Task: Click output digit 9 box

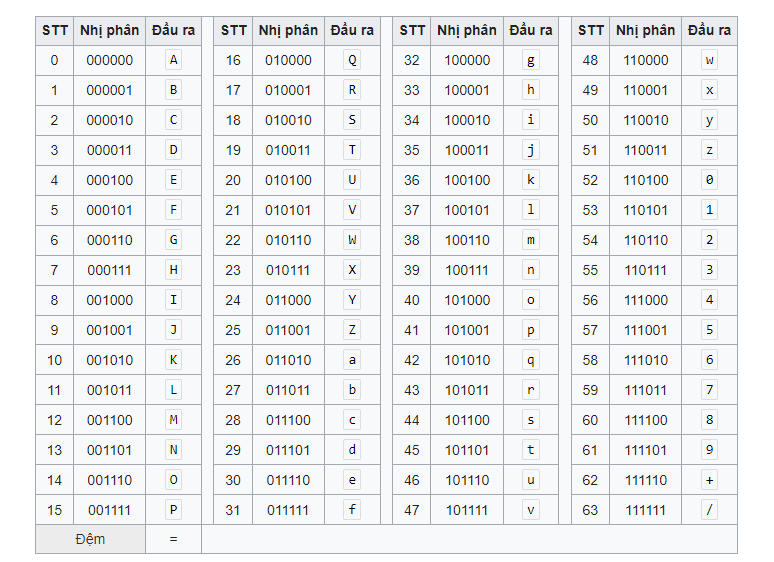Action: [709, 450]
